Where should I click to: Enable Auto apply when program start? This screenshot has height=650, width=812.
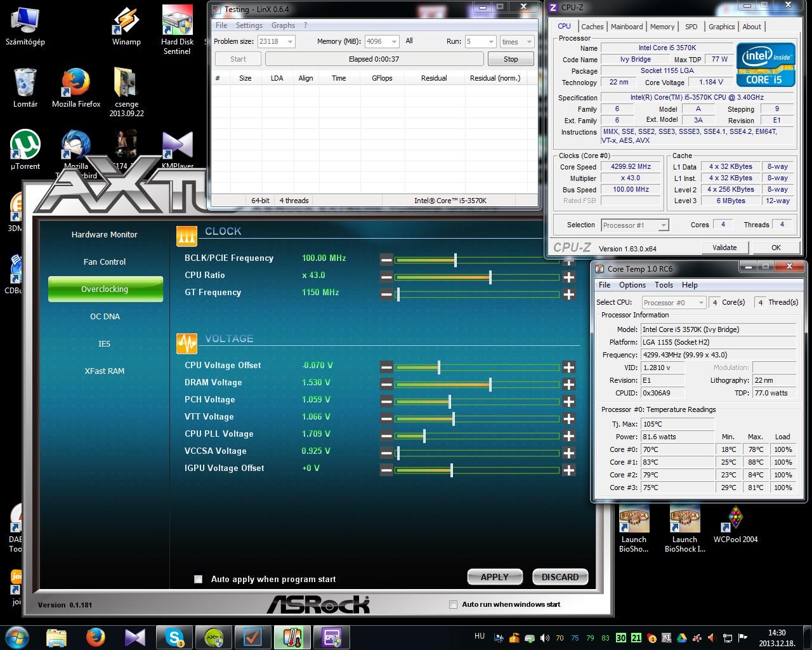coord(198,579)
